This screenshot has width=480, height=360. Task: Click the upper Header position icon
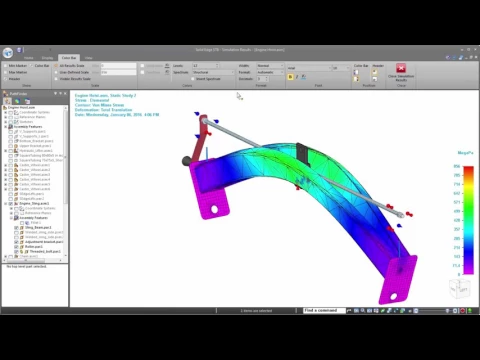[x=375, y=72]
